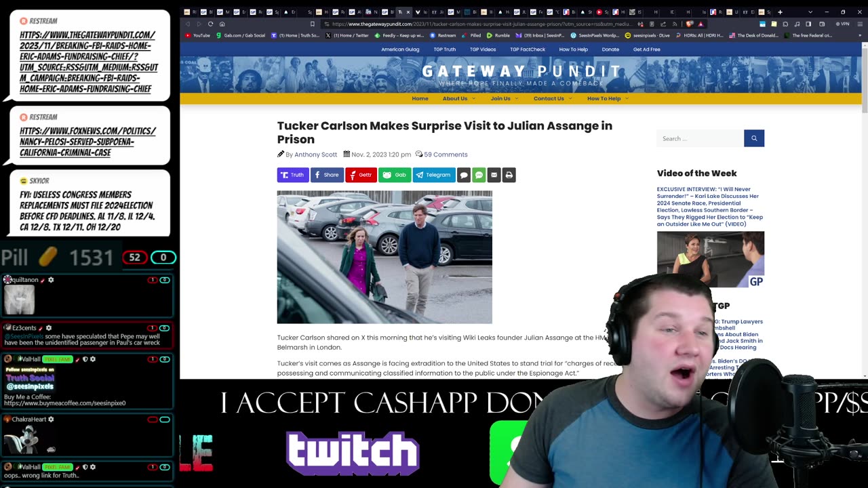Viewport: 868px width, 488px height.
Task: Open The Desk of Donald bookmark
Action: coord(753,35)
